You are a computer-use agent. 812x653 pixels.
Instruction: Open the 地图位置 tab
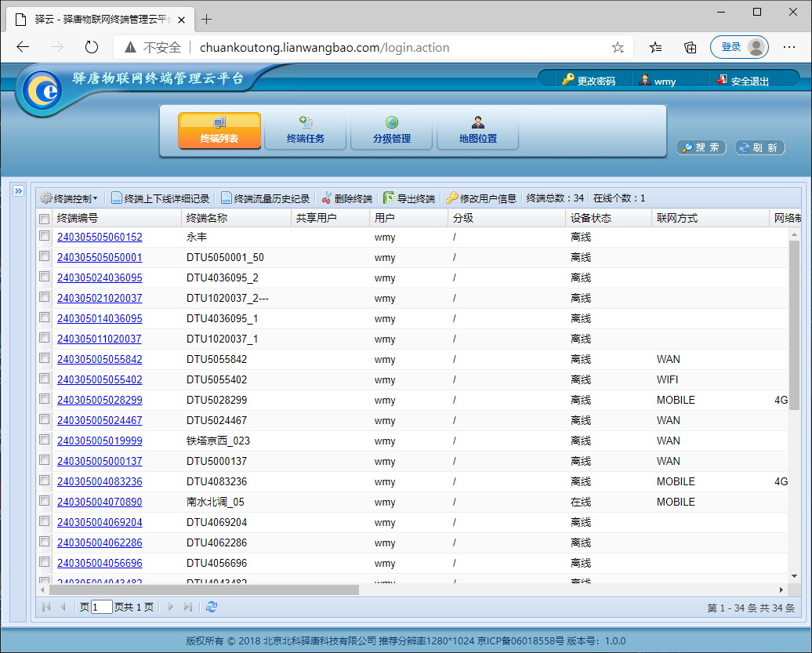(478, 131)
